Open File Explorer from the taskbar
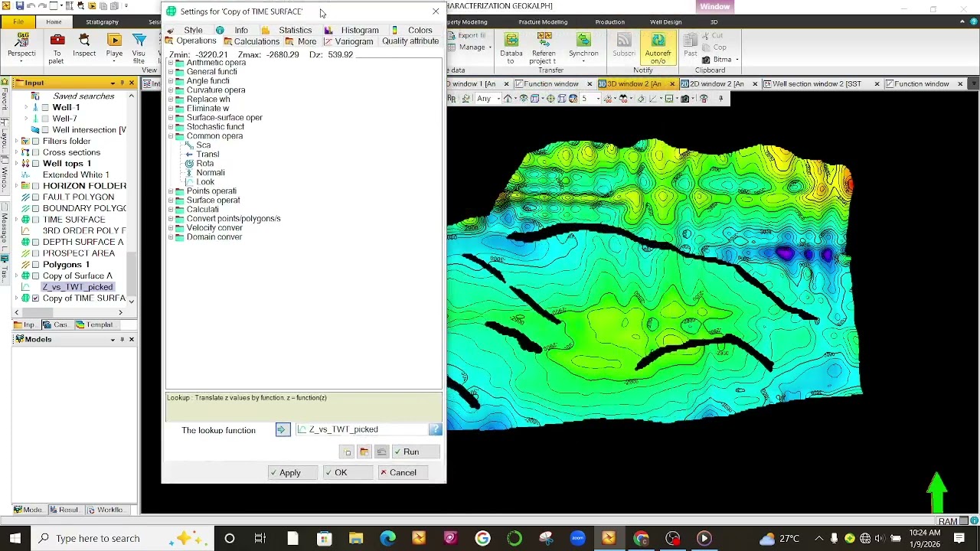 point(356,539)
